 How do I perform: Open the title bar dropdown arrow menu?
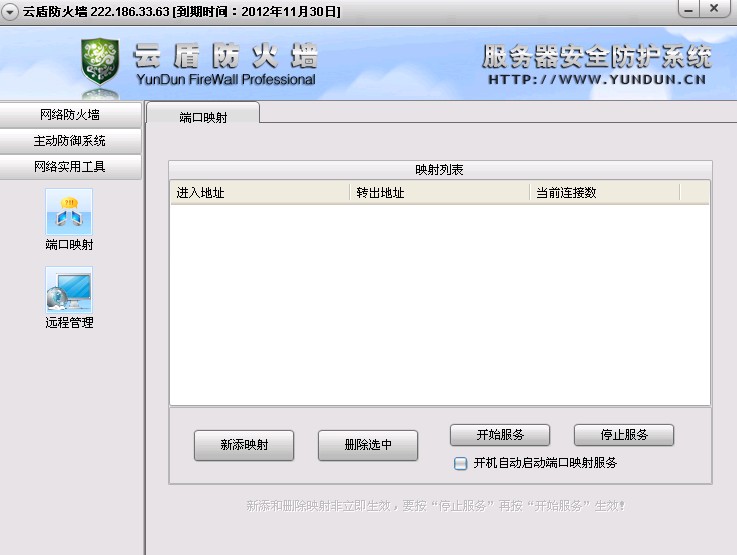click(x=10, y=11)
